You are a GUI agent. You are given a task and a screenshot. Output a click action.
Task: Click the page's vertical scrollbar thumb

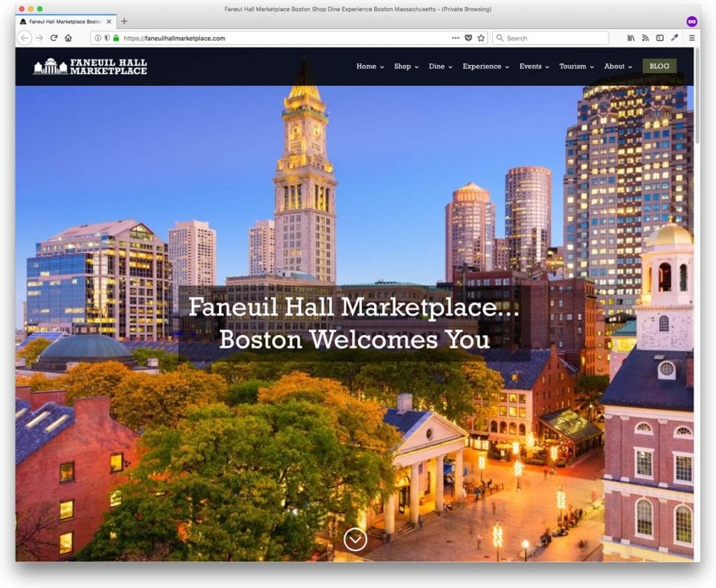(697, 96)
